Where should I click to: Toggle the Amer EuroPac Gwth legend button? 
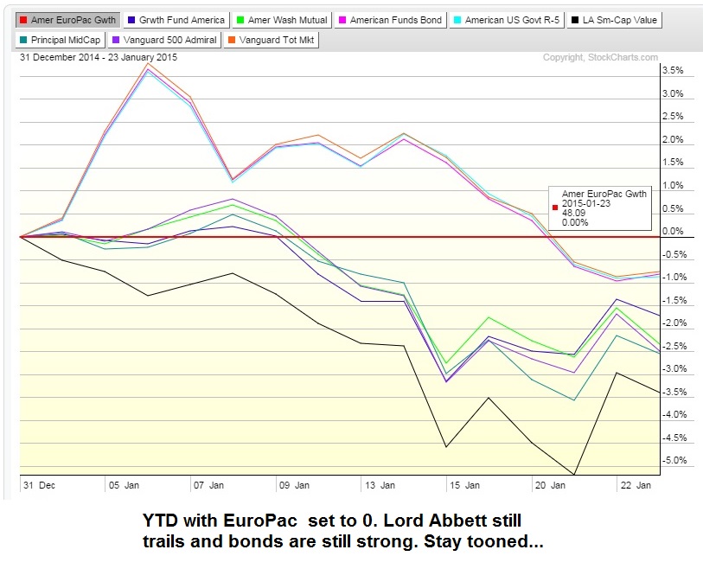tap(67, 20)
